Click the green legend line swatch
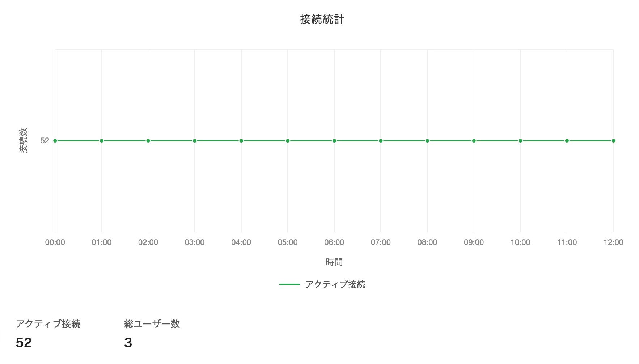 tap(289, 284)
